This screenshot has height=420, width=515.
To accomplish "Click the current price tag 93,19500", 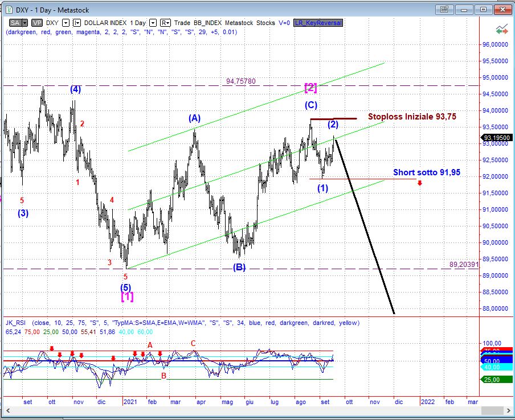I will 496,137.
